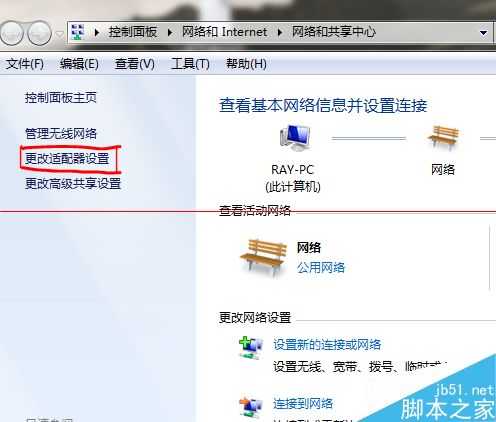Select the 网络和共享中心 breadcrumb segment

[x=334, y=32]
